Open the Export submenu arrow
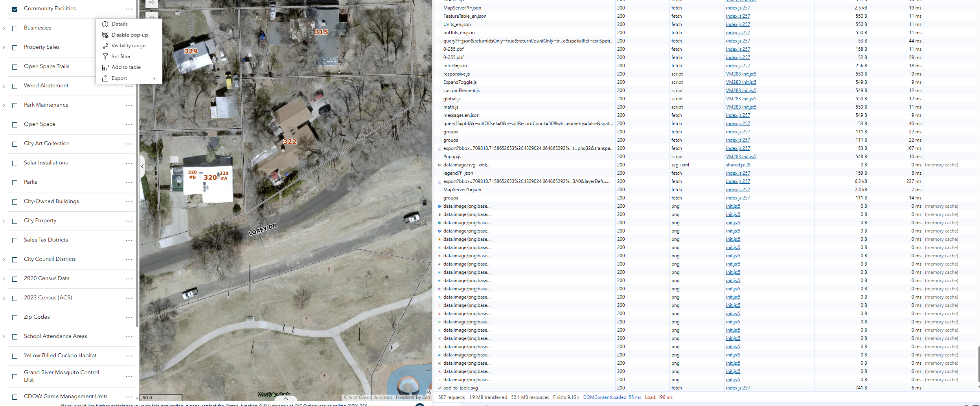Screen dimensions: 980x406 click(x=154, y=78)
